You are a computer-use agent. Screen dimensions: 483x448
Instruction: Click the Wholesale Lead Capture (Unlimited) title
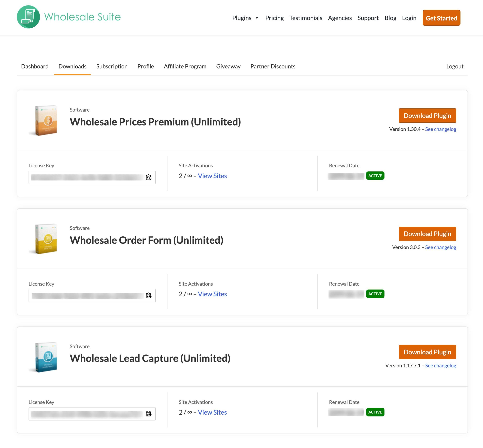coord(150,358)
